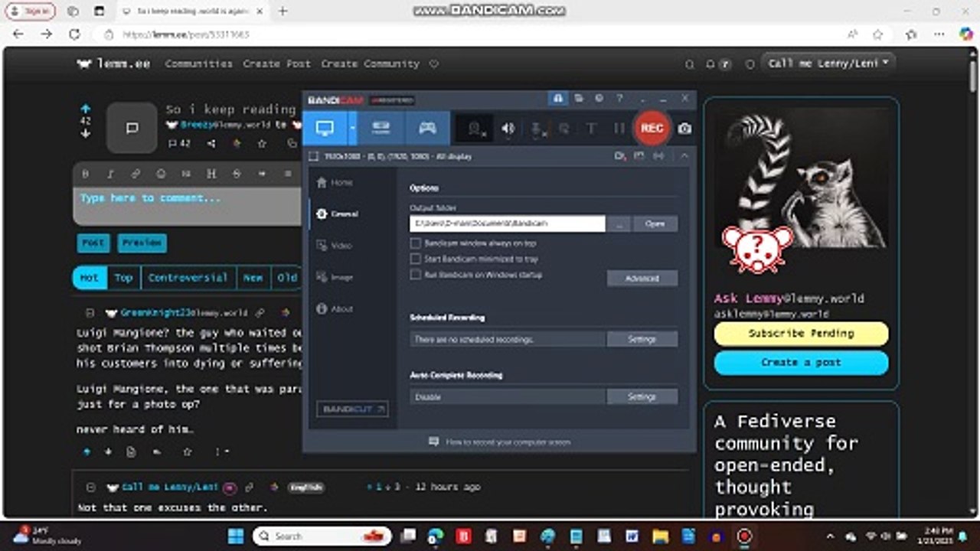
Task: Open screen recording mode dropdown arrow
Action: pyautogui.click(x=353, y=128)
